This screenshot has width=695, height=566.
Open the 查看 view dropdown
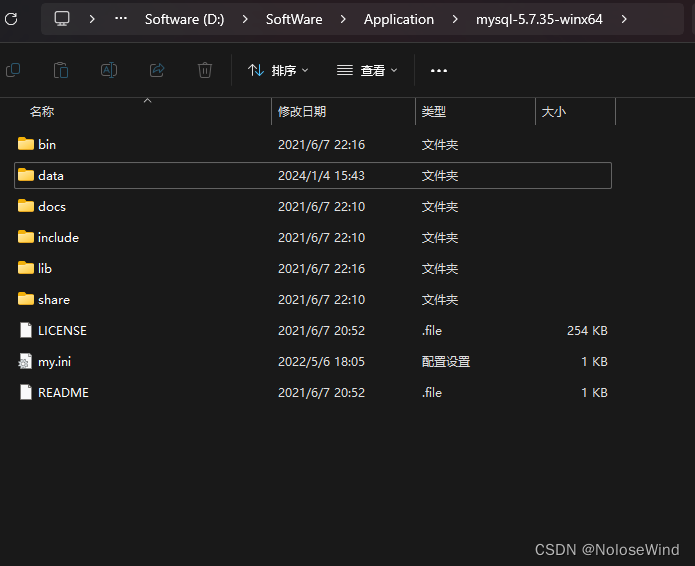(367, 70)
